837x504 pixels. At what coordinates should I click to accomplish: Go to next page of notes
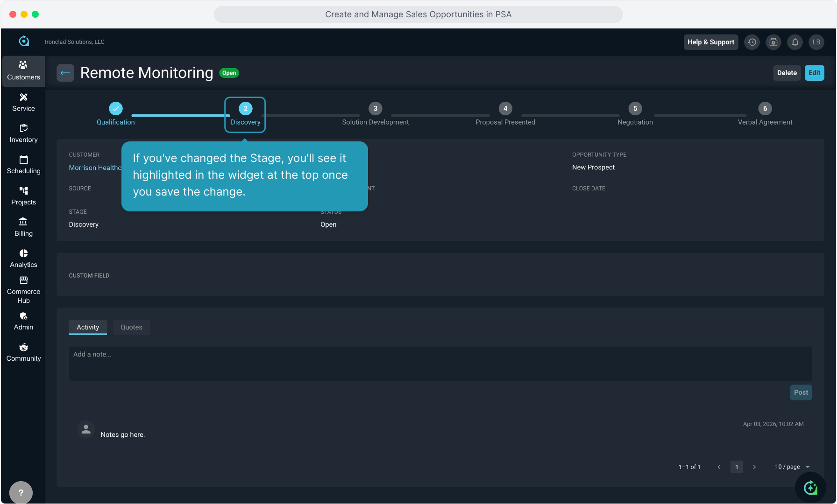pyautogui.click(x=754, y=467)
